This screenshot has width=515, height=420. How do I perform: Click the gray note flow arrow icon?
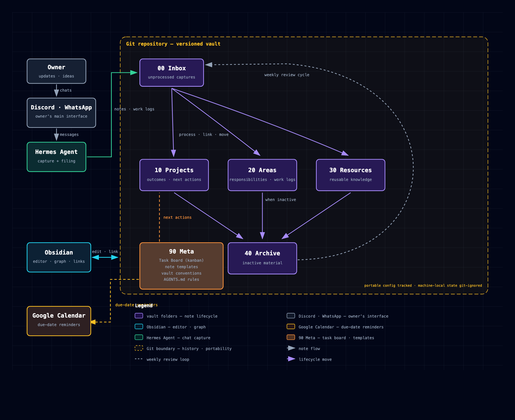[291, 348]
